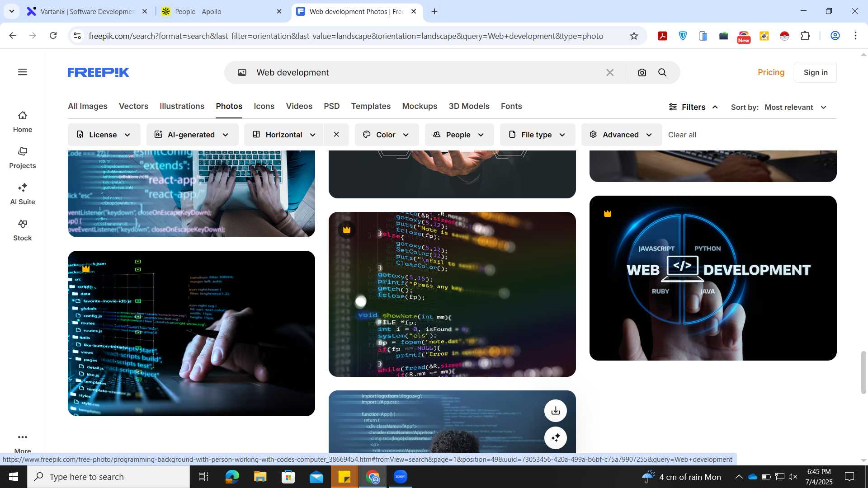868x488 pixels.
Task: Switch to Icons tab
Action: (264, 106)
